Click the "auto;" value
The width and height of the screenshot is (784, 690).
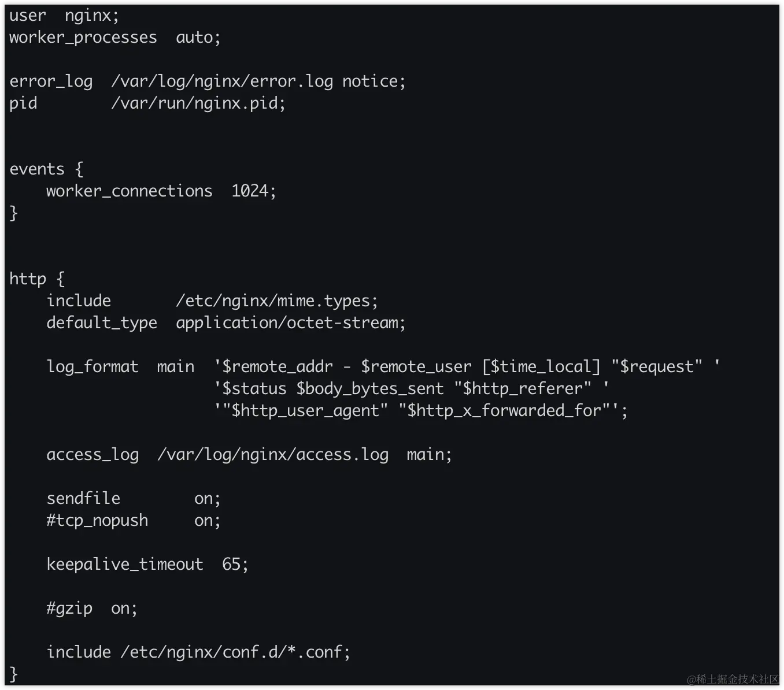198,38
